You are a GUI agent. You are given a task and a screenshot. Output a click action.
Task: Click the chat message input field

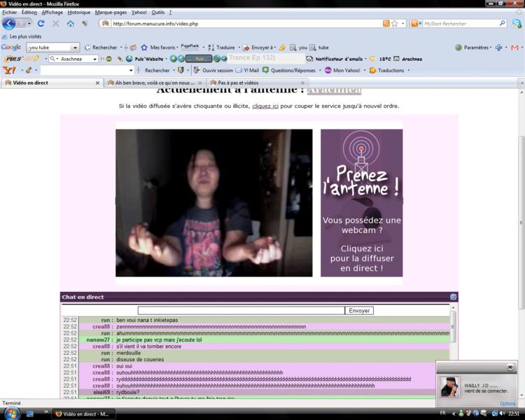241,311
